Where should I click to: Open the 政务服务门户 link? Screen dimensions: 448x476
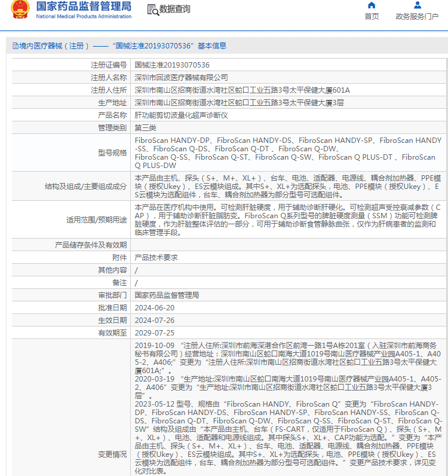417,16
